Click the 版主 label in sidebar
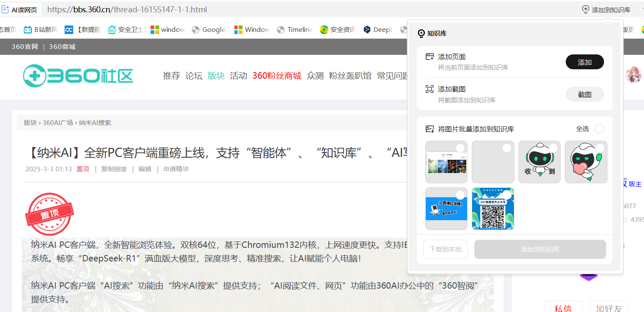This screenshot has width=644, height=312. 635,184
